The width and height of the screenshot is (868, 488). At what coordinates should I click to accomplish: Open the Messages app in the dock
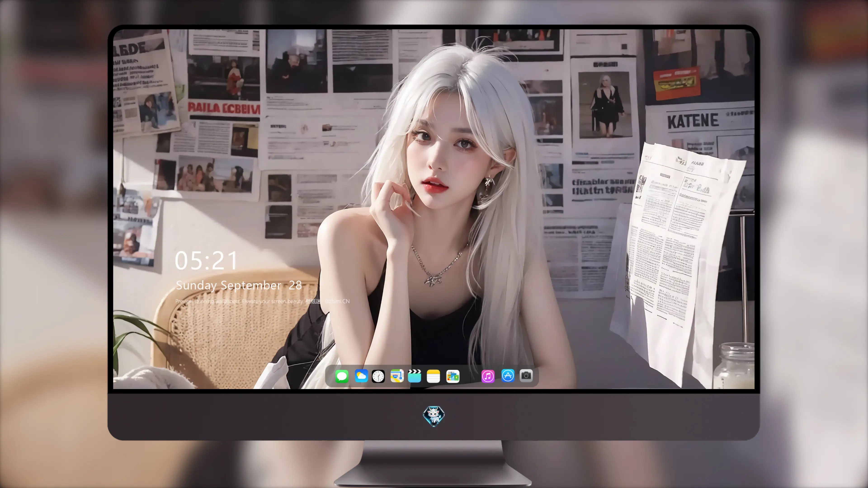pyautogui.click(x=342, y=376)
